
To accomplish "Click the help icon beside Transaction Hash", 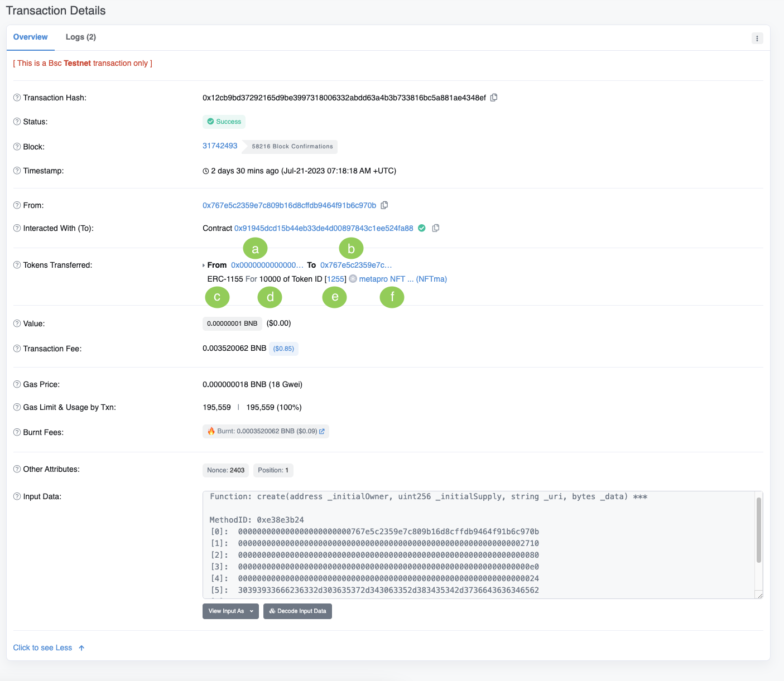I will (x=17, y=98).
